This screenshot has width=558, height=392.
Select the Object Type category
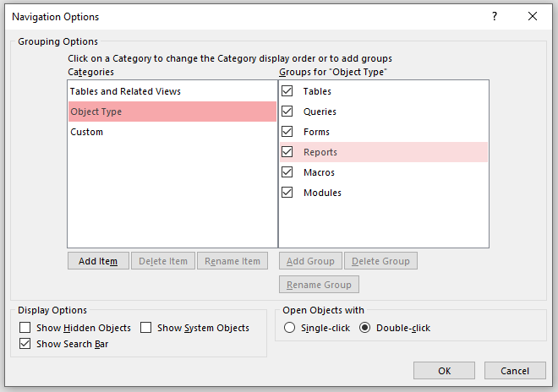tap(172, 112)
